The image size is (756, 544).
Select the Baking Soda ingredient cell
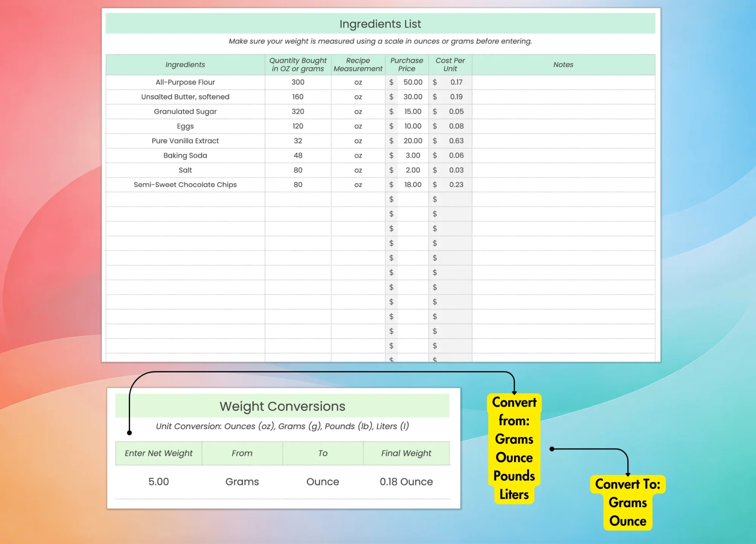pyautogui.click(x=185, y=155)
